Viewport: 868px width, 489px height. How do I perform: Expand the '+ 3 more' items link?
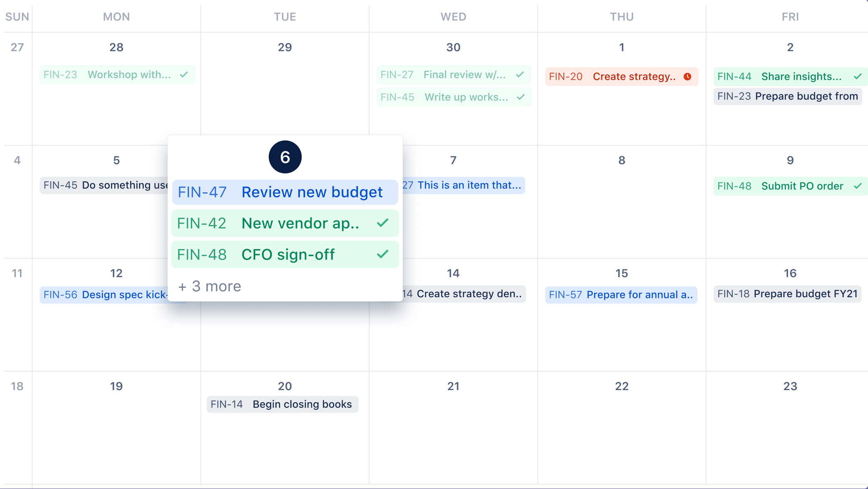[210, 286]
